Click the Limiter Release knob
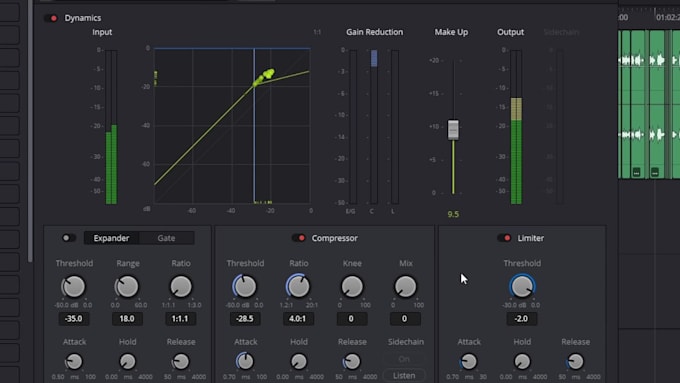 click(x=575, y=361)
